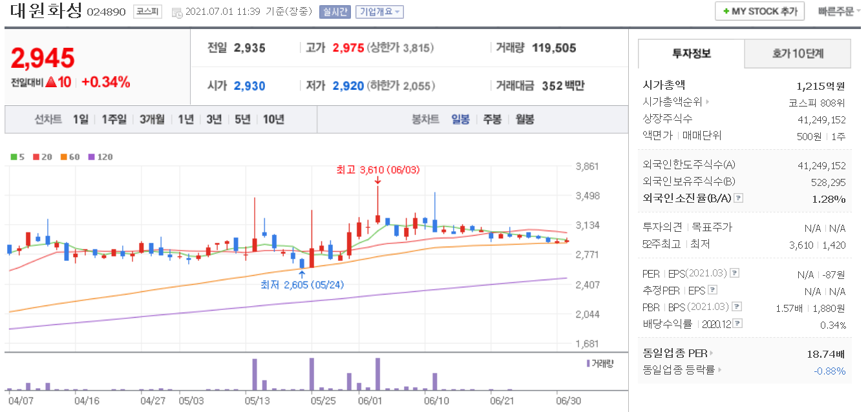Image resolution: width=868 pixels, height=412 pixels.
Task: Click the 외국인보유주식수 value 528,295
Action: pos(828,182)
